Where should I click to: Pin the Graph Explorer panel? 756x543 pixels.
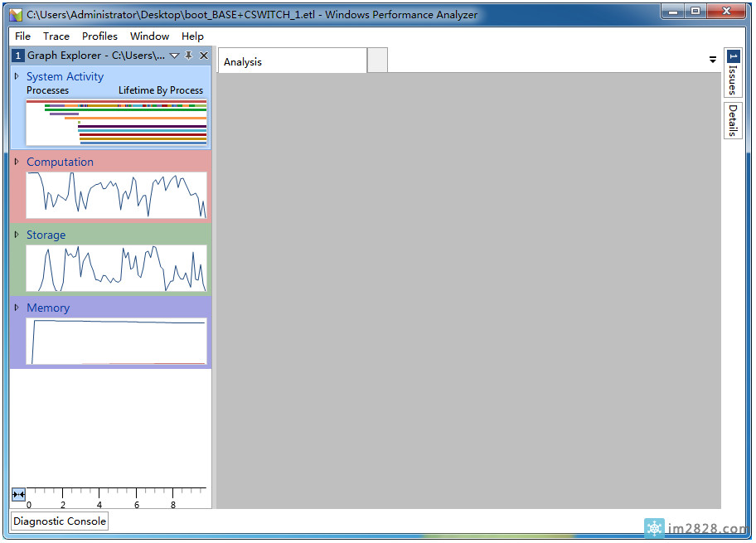189,56
